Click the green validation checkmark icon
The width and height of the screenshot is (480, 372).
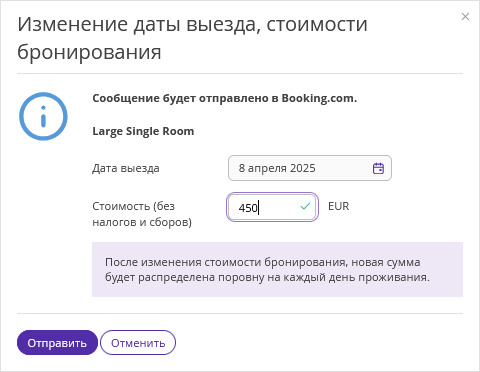point(305,207)
